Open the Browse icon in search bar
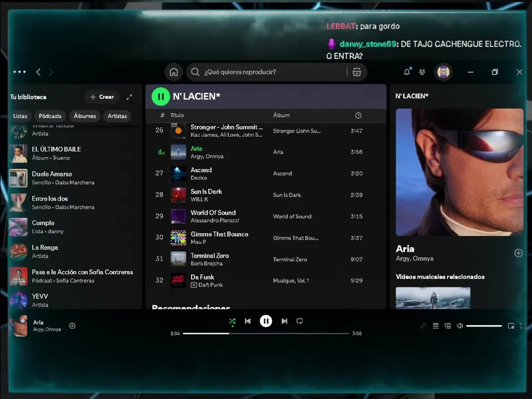Screen dimensions: 532x399 (356, 72)
